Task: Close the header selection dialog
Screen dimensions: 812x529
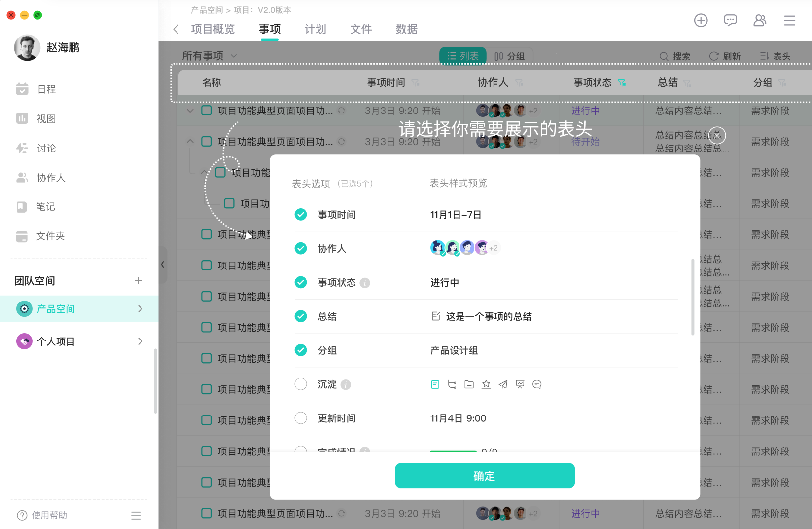Action: tap(717, 135)
